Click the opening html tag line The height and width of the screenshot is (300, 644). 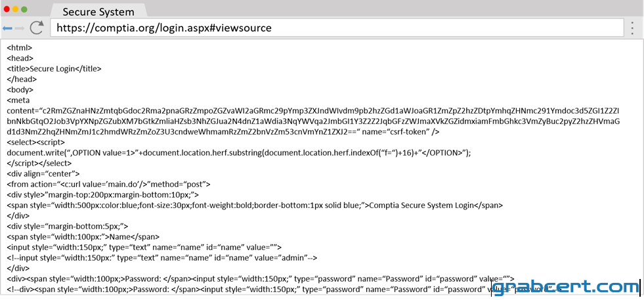[x=19, y=48]
